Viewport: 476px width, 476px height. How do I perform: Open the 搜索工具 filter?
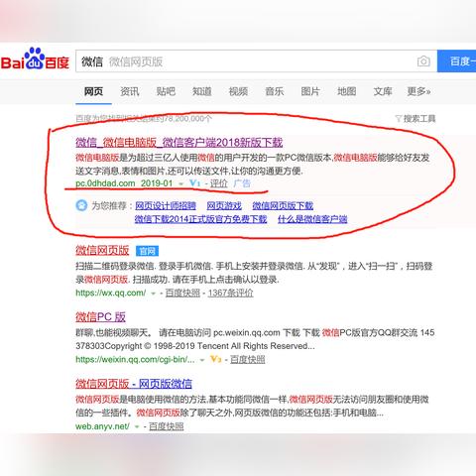point(416,118)
